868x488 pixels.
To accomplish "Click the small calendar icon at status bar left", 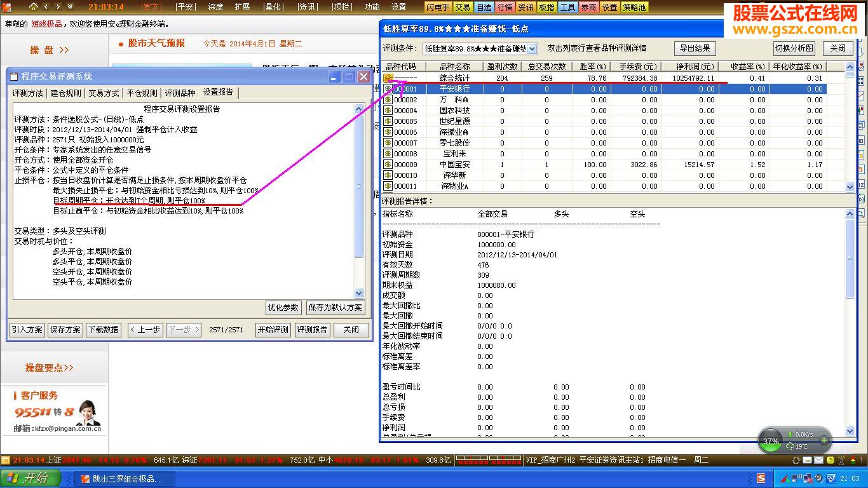I will [x=6, y=460].
